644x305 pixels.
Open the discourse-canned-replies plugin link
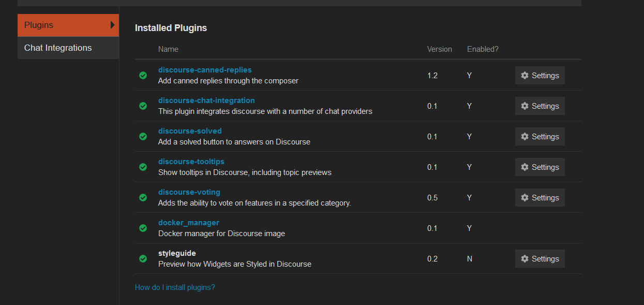(205, 70)
